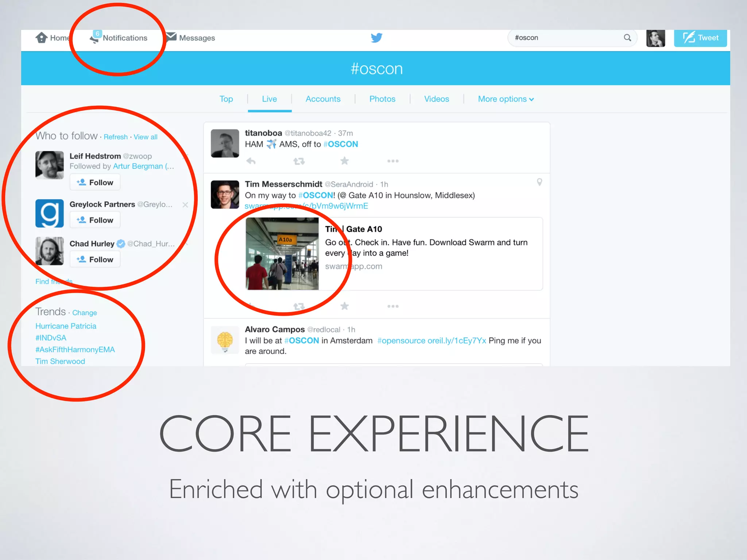Click the titanoboa username

[x=263, y=133]
